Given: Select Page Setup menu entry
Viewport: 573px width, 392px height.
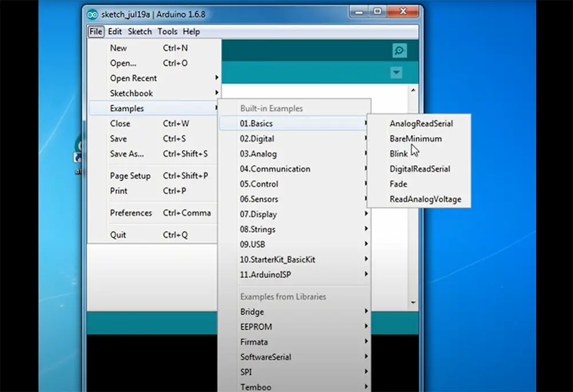Looking at the screenshot, I should click(x=154, y=176).
